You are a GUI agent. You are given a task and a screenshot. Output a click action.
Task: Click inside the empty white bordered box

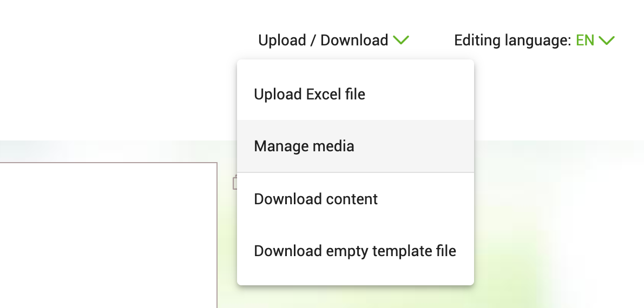[108, 235]
